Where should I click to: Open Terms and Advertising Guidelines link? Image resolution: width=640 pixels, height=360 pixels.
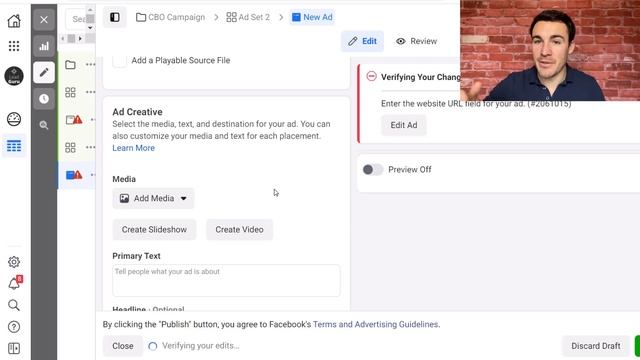coord(376,324)
